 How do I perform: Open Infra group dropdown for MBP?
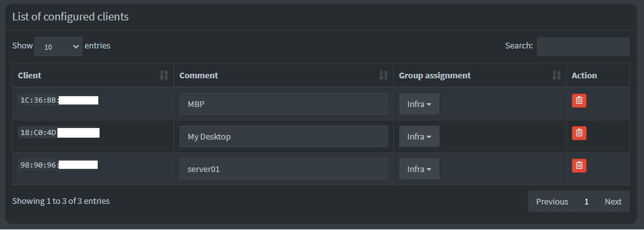pyautogui.click(x=419, y=104)
